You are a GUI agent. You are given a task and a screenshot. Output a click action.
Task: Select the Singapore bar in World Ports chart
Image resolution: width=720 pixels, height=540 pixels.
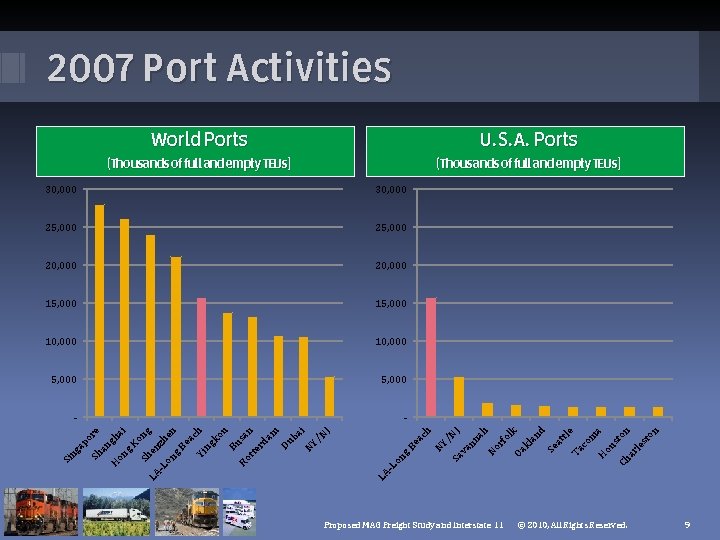[x=100, y=311]
